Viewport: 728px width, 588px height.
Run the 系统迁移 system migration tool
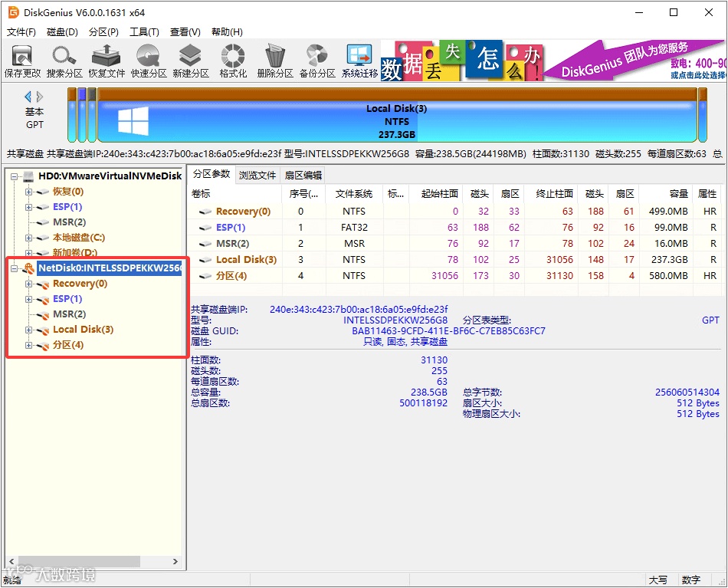359,61
